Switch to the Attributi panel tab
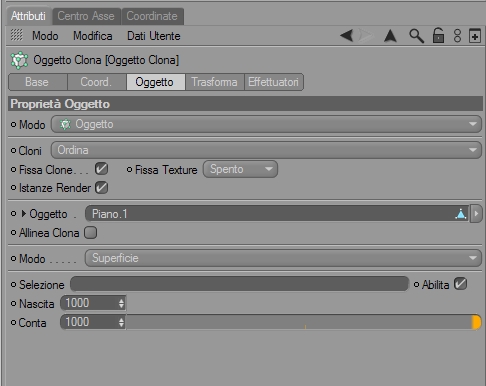486x386 pixels. point(28,16)
